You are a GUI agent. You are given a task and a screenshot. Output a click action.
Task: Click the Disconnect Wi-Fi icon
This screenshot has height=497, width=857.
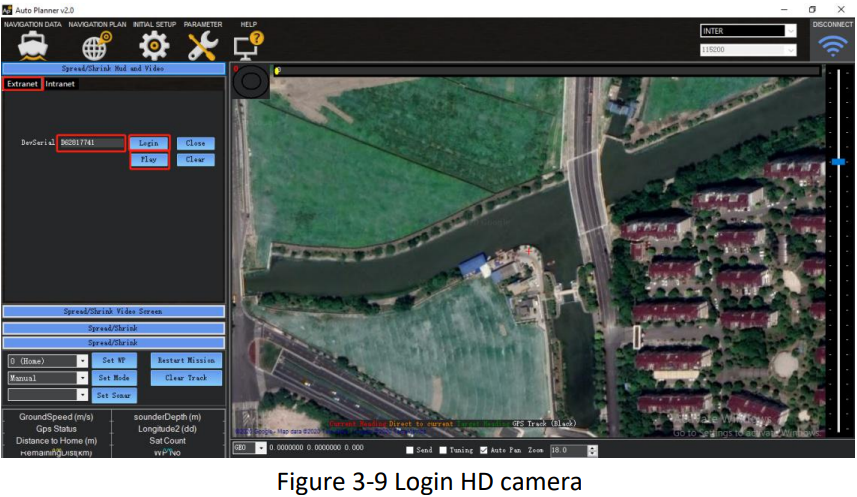(832, 46)
